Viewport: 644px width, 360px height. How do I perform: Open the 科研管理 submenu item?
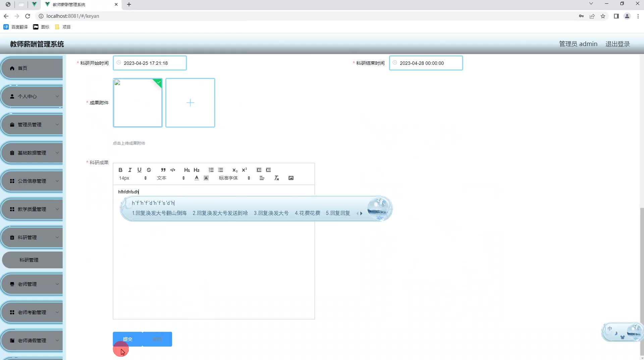click(32, 260)
